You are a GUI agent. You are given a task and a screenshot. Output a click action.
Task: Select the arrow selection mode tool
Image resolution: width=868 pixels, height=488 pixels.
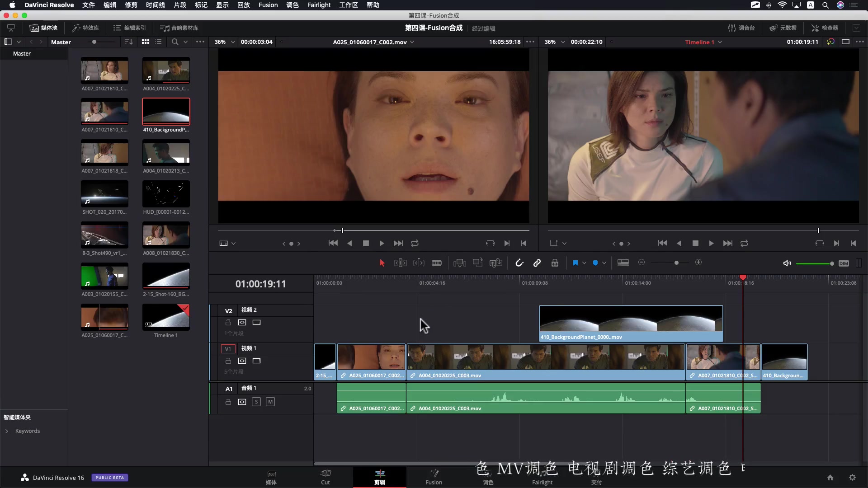coord(382,263)
